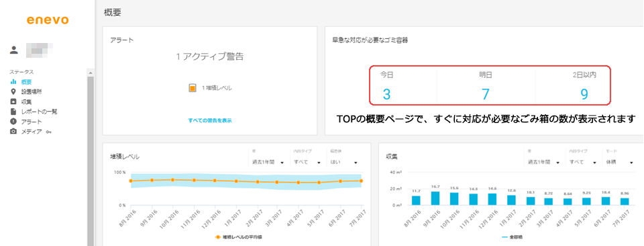Click the document icon beside レポートの一覧
This screenshot has height=246, width=644.
(x=13, y=112)
